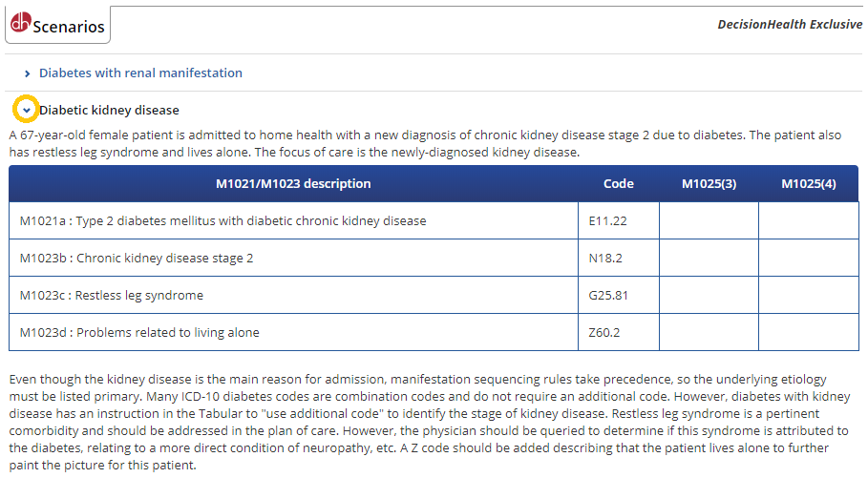Click the M1025(4) column header

click(x=808, y=184)
